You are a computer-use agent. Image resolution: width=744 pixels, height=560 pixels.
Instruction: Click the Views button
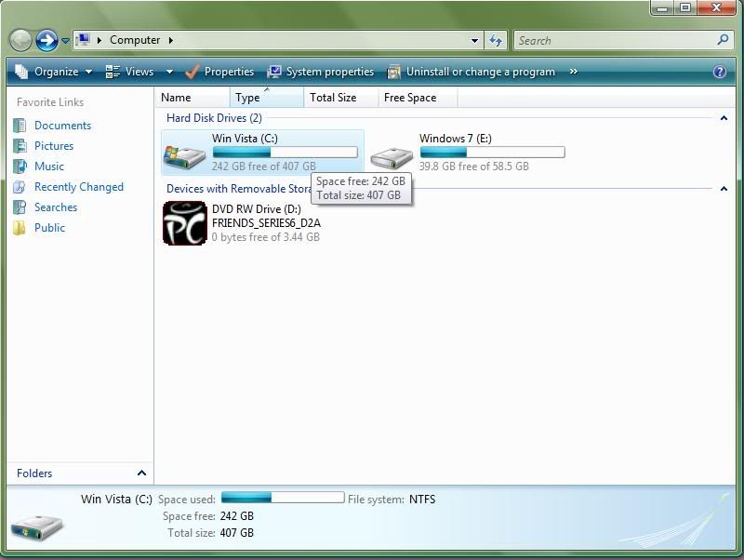pos(129,72)
